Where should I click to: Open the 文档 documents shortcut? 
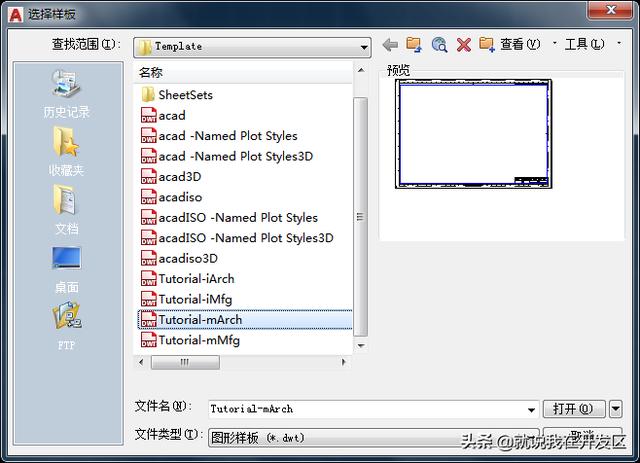66,210
